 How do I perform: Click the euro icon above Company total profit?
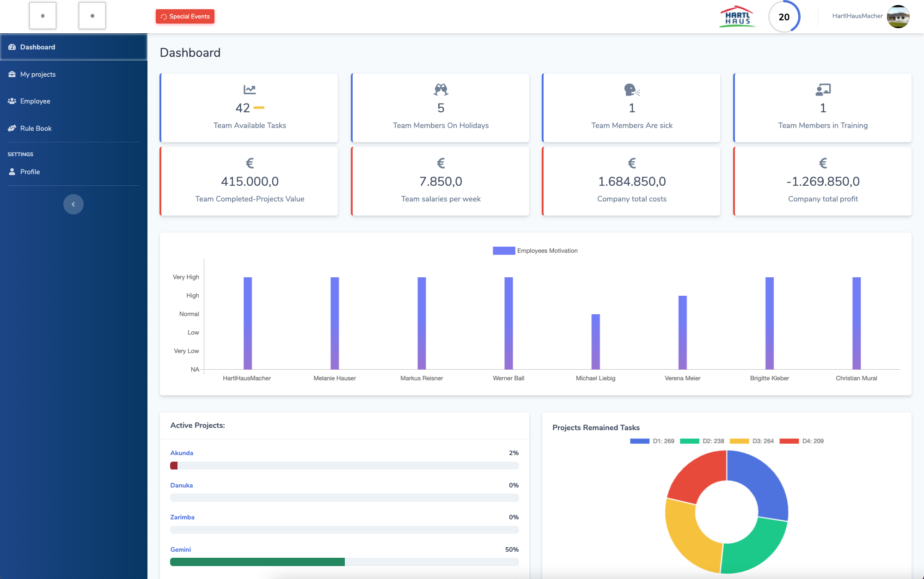(x=823, y=163)
